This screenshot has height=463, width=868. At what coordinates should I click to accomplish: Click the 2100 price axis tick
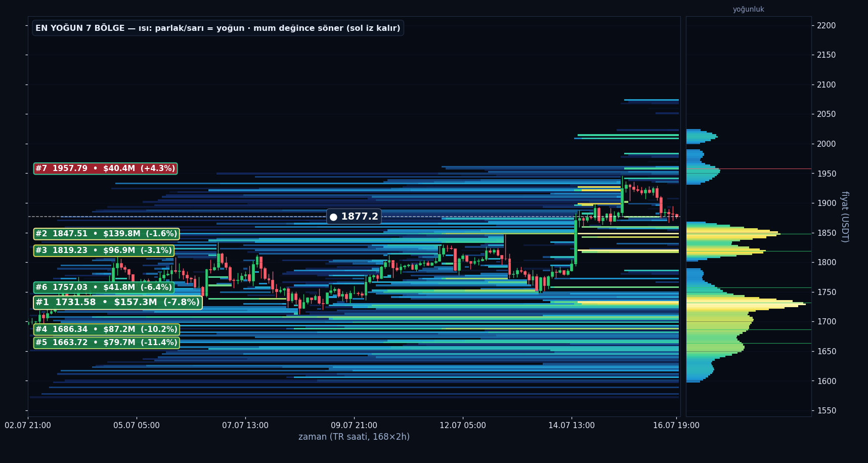coord(826,85)
